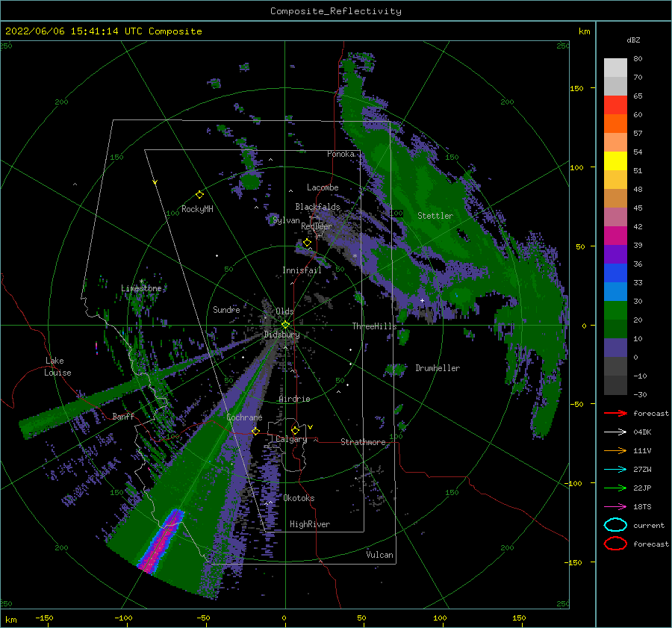Click the Strathmore town label
The height and width of the screenshot is (628, 672).
[x=363, y=442]
